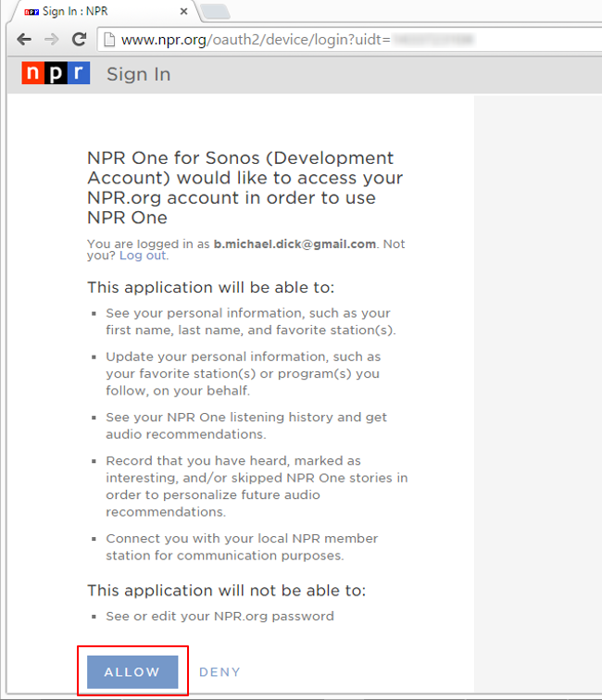Image resolution: width=602 pixels, height=700 pixels.
Task: Click 'See your NPR One listening history' item
Action: (246, 425)
